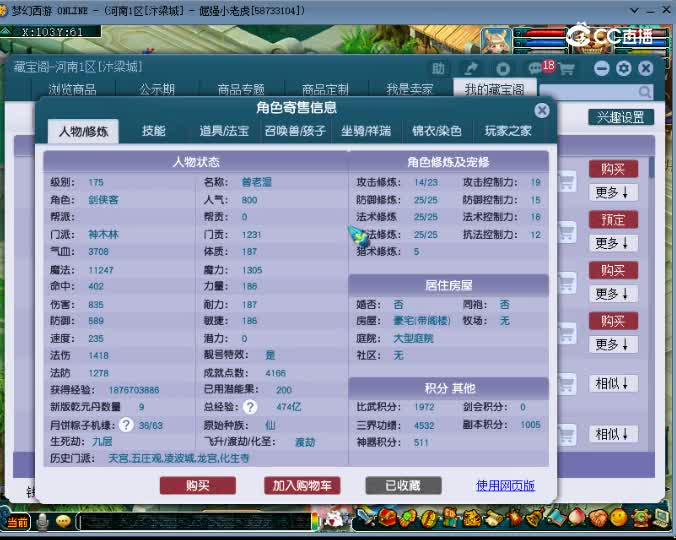The width and height of the screenshot is (676, 540).
Task: Click the yellow chat bubble icon
Action: point(63,521)
